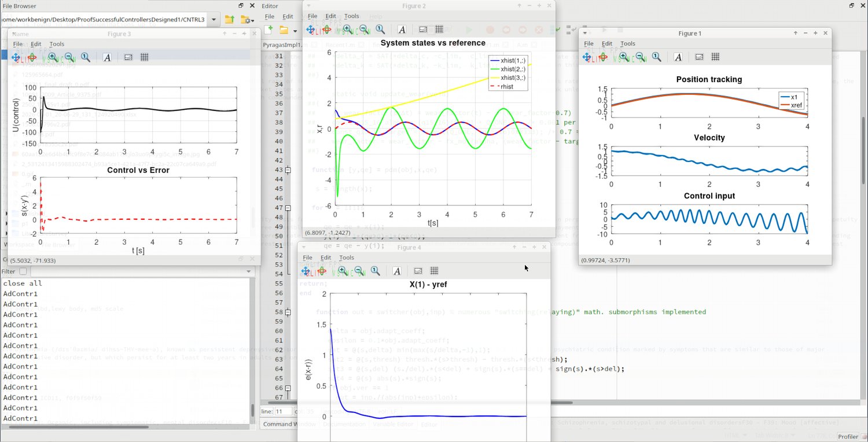Click the File Browser path input field
Screen dimensions: 868x442
(x=104, y=19)
